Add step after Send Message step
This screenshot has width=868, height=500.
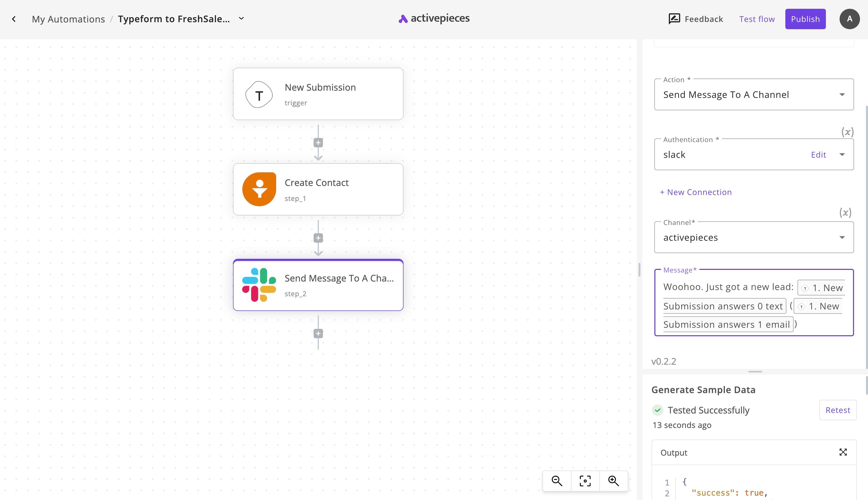318,333
